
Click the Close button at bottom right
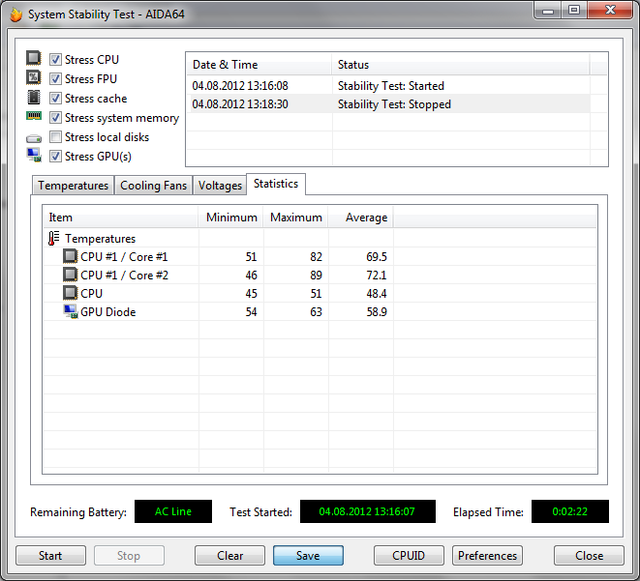tap(589, 555)
